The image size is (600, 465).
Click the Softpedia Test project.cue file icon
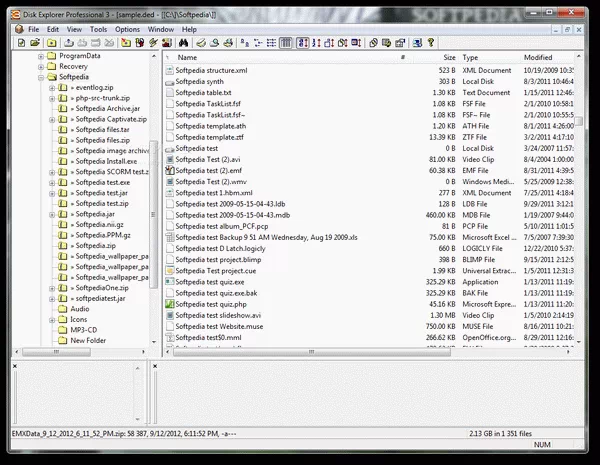[170, 271]
